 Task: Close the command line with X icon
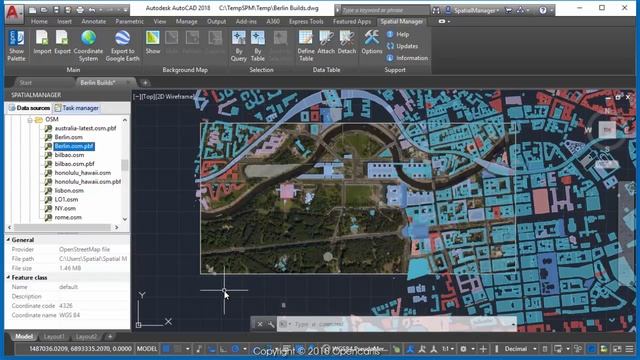coord(260,324)
